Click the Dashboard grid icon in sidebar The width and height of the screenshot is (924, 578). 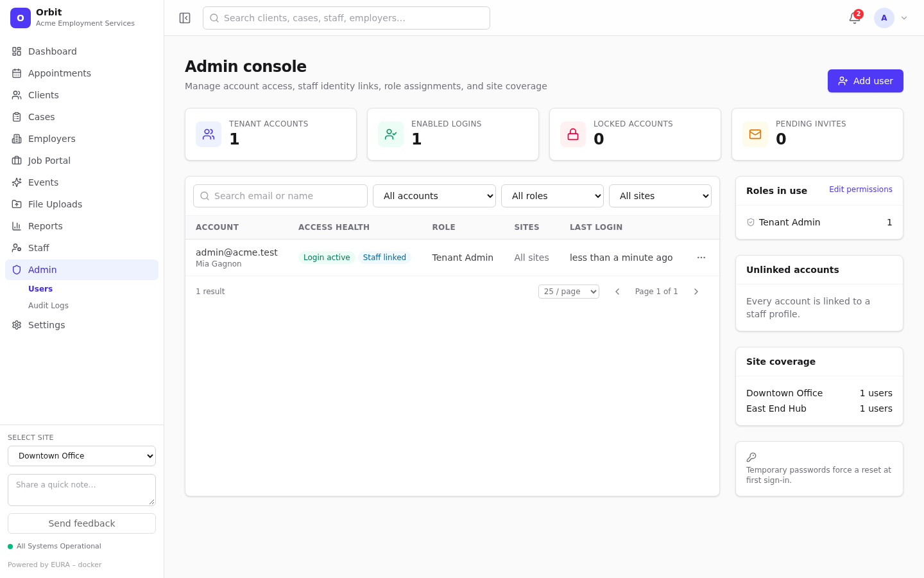tap(17, 51)
